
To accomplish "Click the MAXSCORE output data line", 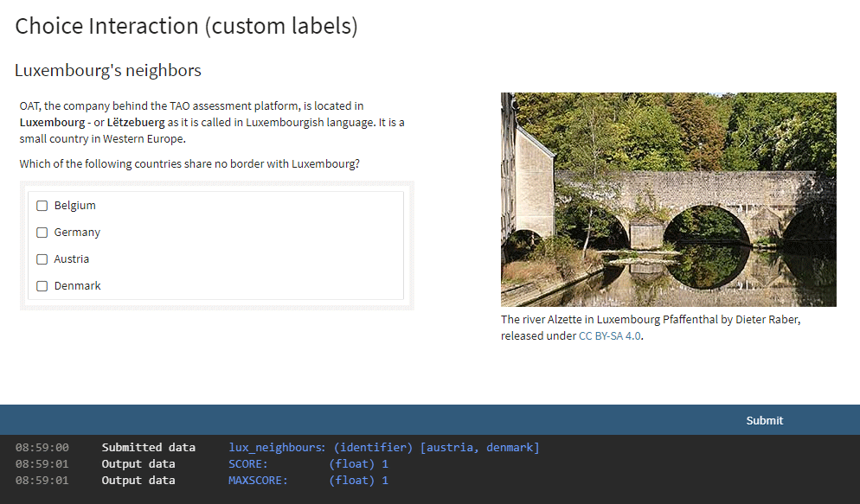I will 257,481.
